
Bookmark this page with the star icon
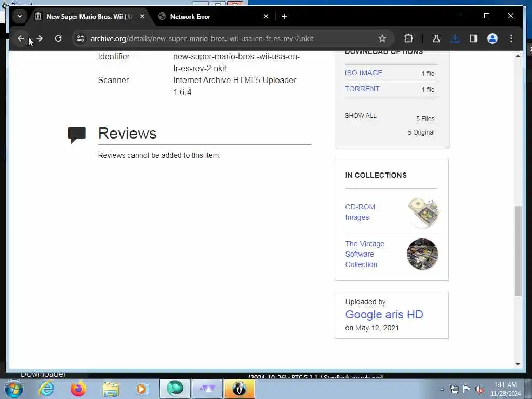(382, 38)
